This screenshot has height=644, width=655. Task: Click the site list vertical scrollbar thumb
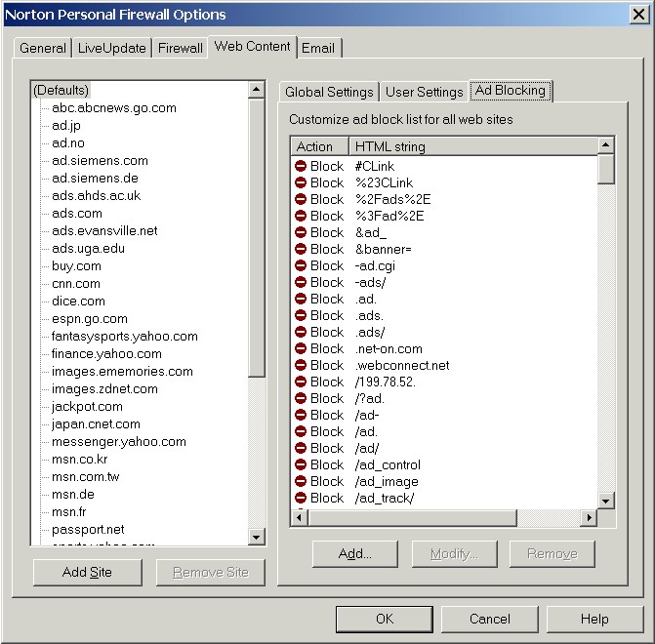256,237
